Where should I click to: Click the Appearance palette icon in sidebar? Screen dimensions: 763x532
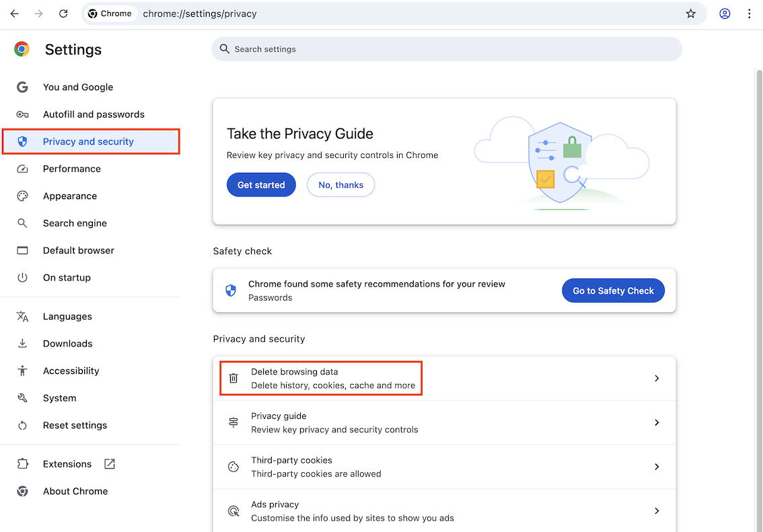point(22,196)
